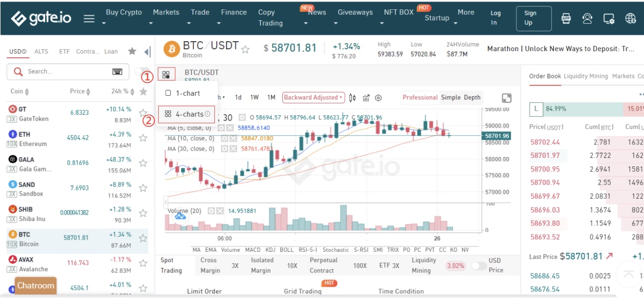Switch to the Depth chart tab

(x=472, y=98)
